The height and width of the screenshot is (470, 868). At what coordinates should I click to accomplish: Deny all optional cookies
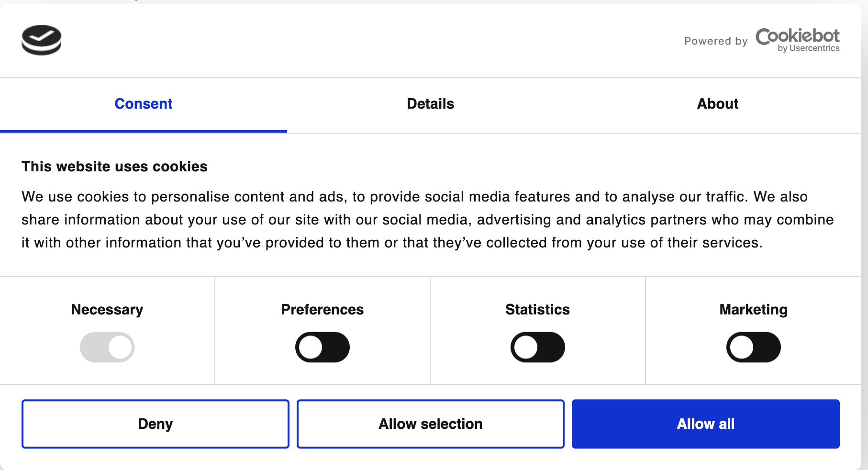pos(156,424)
